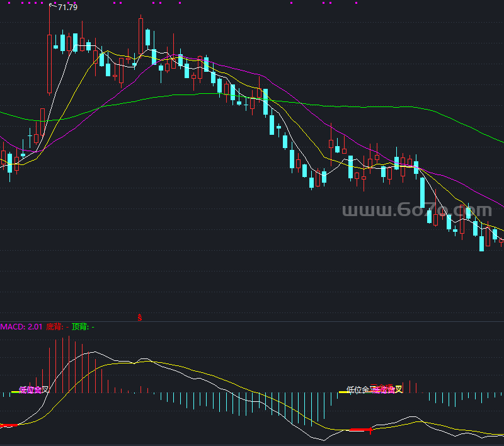Click the 底背: - divergence label
This screenshot has width=504, height=446.
coord(57,327)
